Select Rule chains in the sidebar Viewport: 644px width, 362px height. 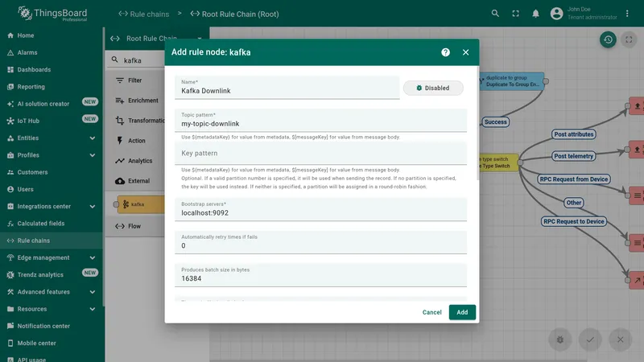pos(52,241)
